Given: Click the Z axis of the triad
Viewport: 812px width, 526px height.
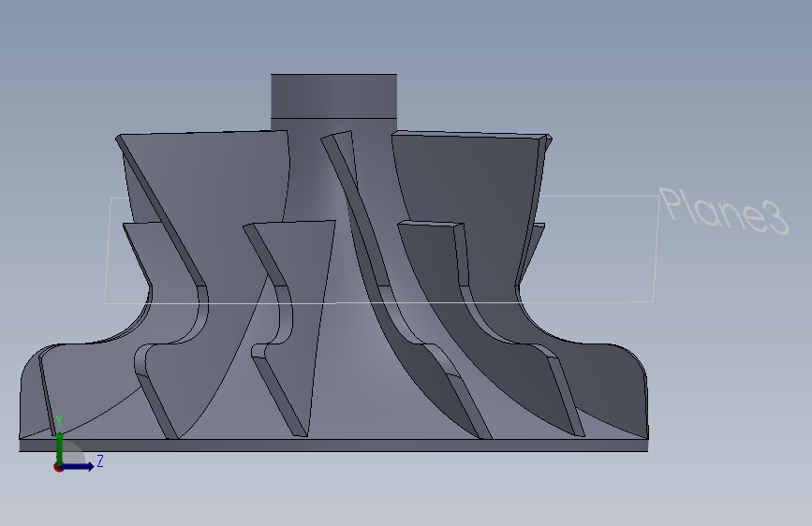Looking at the screenshot, I should tap(78, 466).
